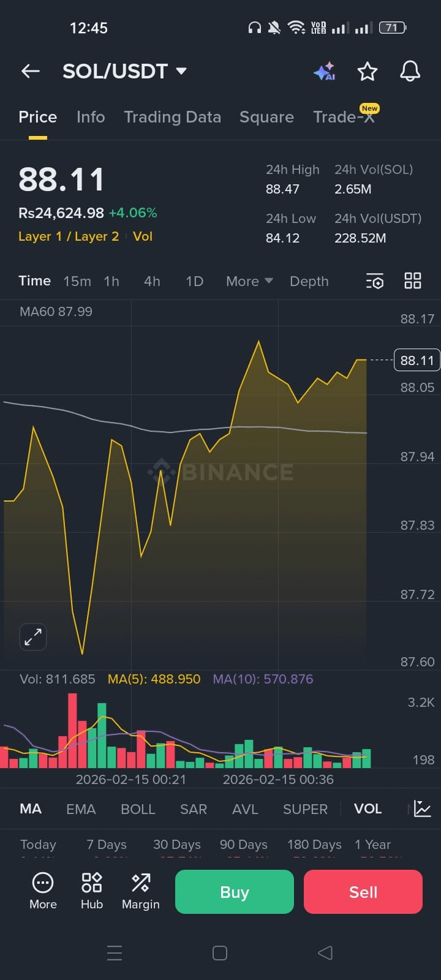Open the Hub shortcut

tap(92, 891)
